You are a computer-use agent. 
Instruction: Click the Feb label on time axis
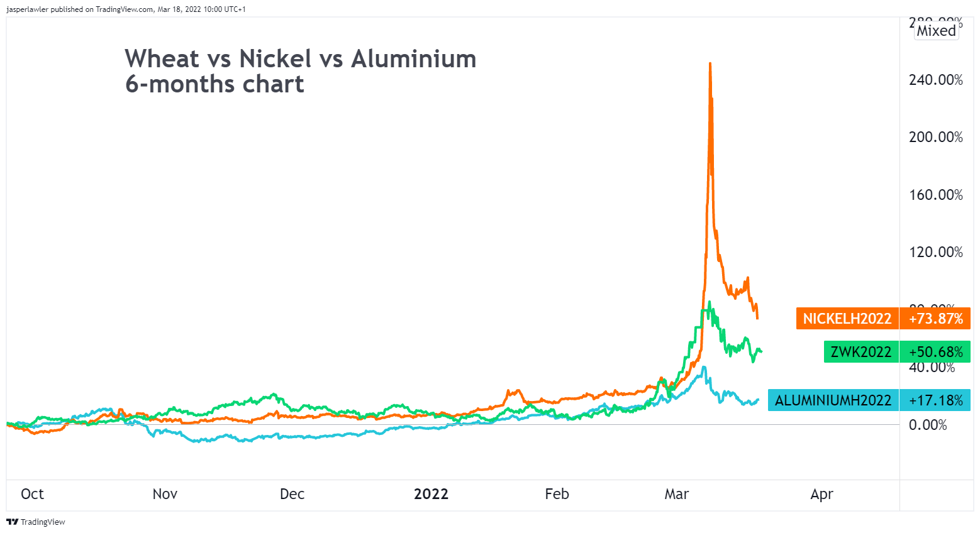click(x=557, y=494)
